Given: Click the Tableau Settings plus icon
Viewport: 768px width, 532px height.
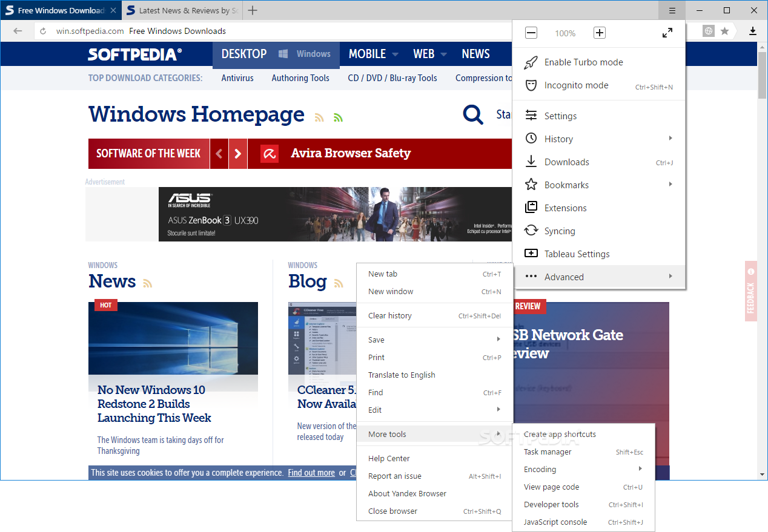Looking at the screenshot, I should [531, 254].
